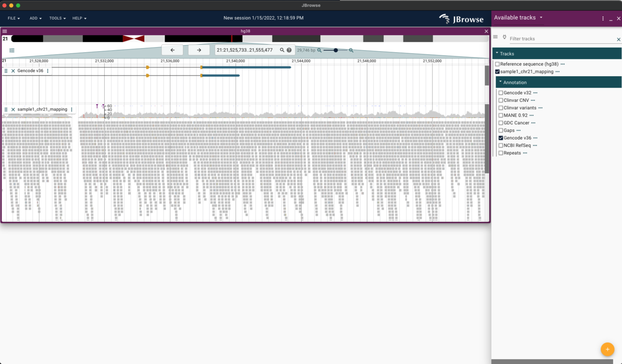622x364 pixels.
Task: Click the orange add floating button
Action: (x=607, y=349)
